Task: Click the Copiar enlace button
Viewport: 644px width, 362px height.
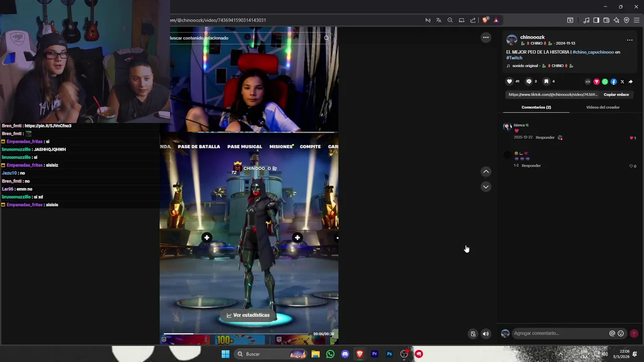Action: click(x=616, y=95)
